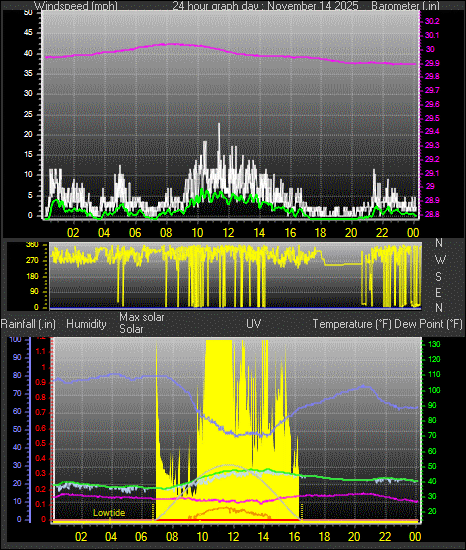Screen dimensions: 466x550
Task: Click '22' on the windspeed chart time axis
Action: point(382,233)
